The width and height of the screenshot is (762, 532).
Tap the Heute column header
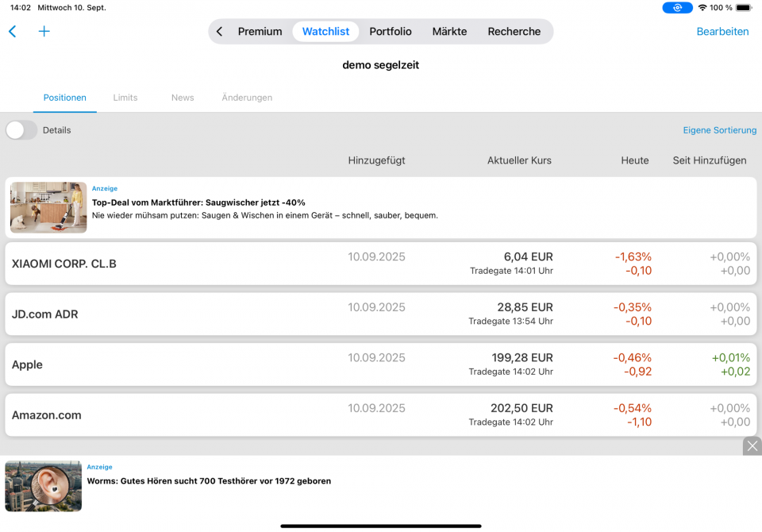(x=635, y=160)
